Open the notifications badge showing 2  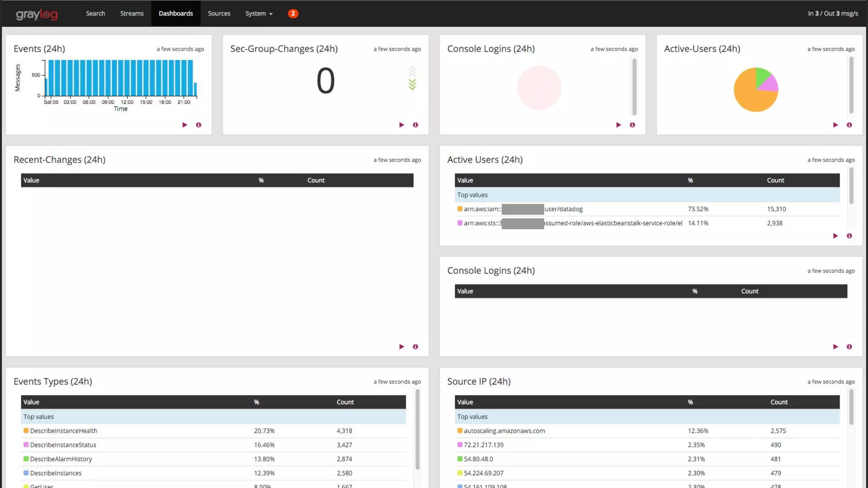point(293,14)
